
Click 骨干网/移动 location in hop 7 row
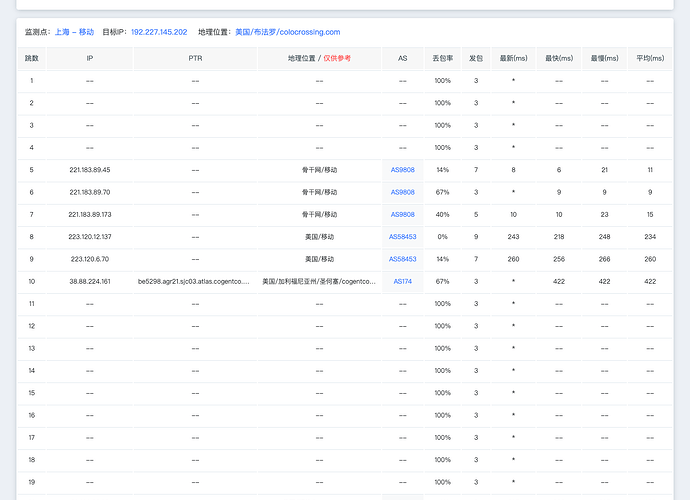point(319,215)
